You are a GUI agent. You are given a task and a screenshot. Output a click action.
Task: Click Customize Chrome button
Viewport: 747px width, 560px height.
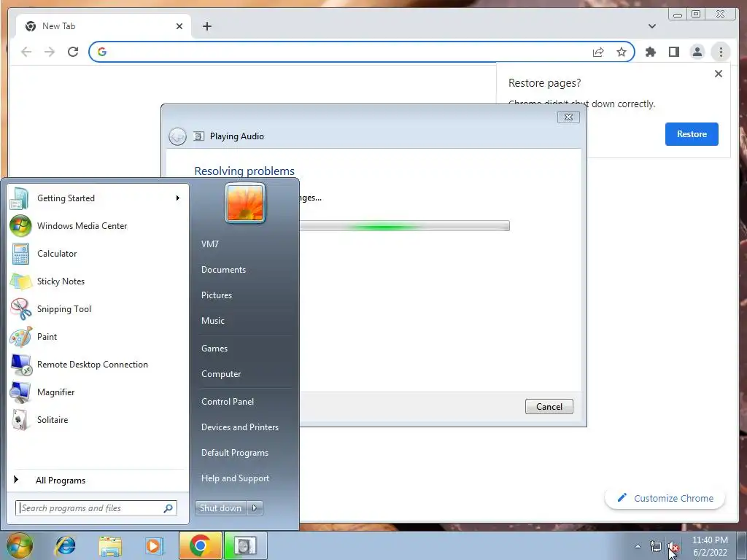[665, 498]
